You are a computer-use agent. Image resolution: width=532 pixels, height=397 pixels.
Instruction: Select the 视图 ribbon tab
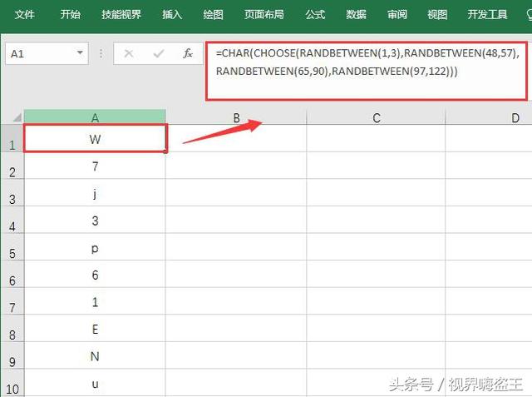tap(437, 14)
